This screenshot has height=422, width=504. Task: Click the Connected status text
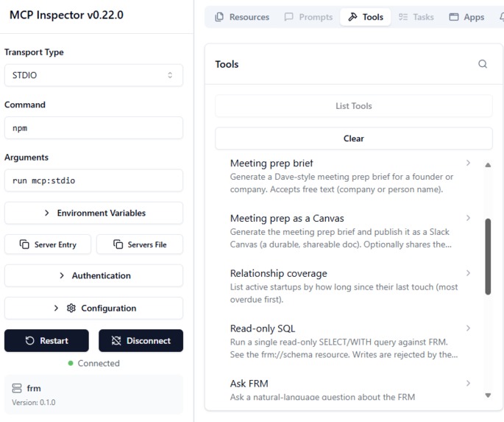(x=99, y=363)
